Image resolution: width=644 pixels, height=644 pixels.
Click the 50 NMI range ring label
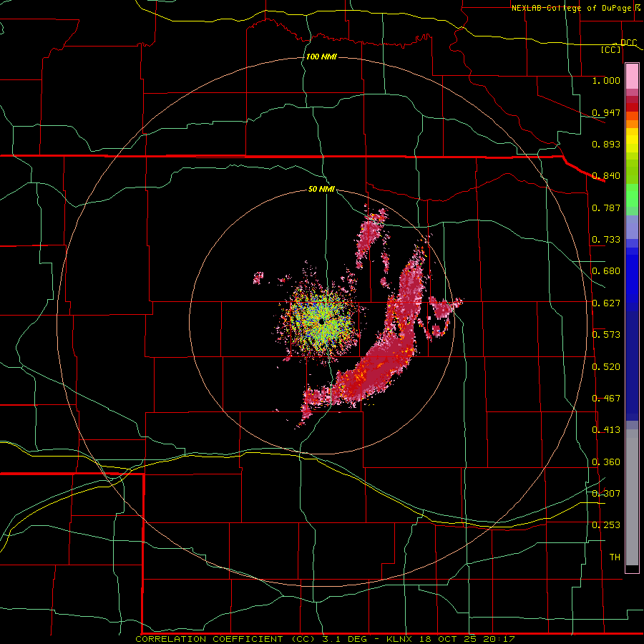pos(321,189)
